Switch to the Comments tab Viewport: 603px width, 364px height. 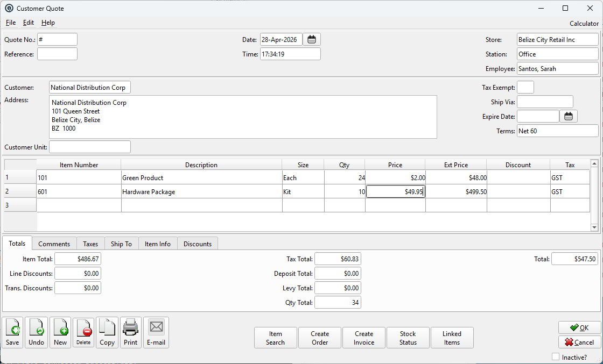[x=54, y=244]
